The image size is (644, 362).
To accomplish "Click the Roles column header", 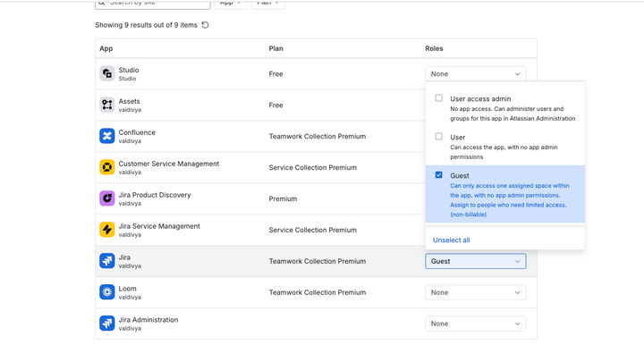I will point(434,48).
